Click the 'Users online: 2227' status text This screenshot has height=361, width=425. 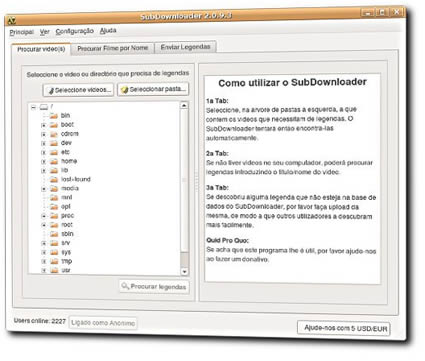pyautogui.click(x=40, y=321)
